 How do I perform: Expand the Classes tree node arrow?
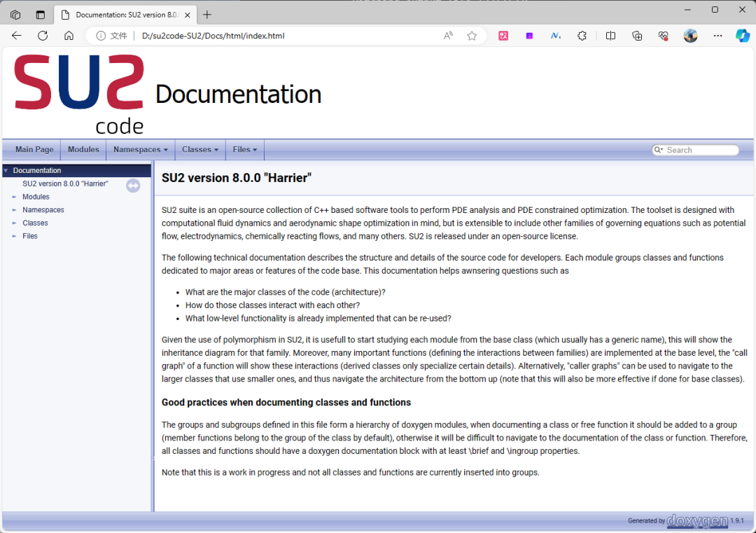tap(15, 223)
